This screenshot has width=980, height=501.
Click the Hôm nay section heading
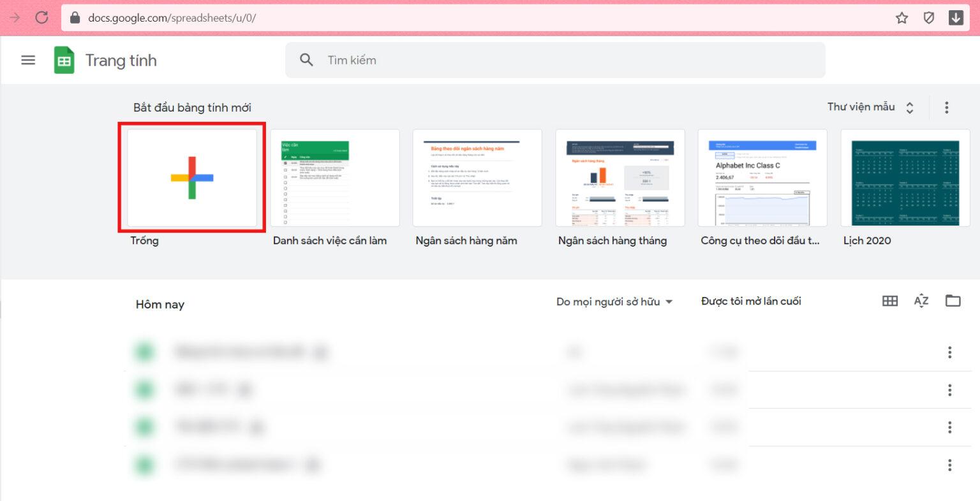160,305
